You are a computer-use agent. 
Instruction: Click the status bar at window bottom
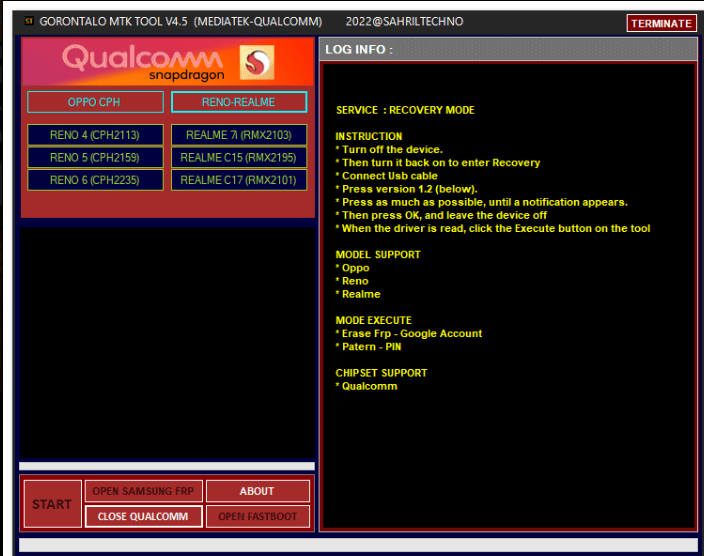(358, 545)
